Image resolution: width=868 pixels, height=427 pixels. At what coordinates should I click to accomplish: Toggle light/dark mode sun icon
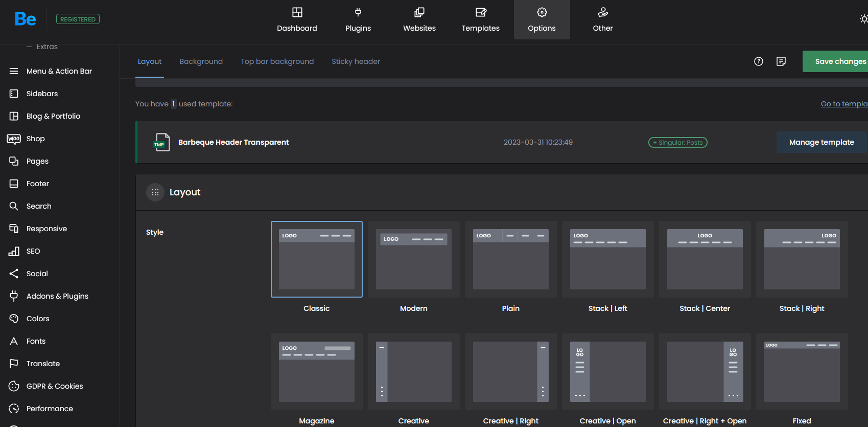click(x=863, y=19)
